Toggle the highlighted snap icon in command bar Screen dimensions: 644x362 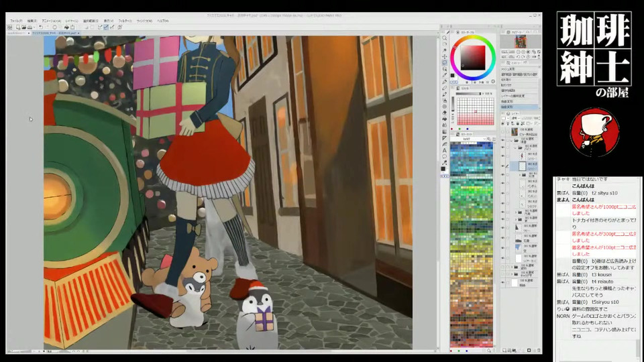click(106, 27)
